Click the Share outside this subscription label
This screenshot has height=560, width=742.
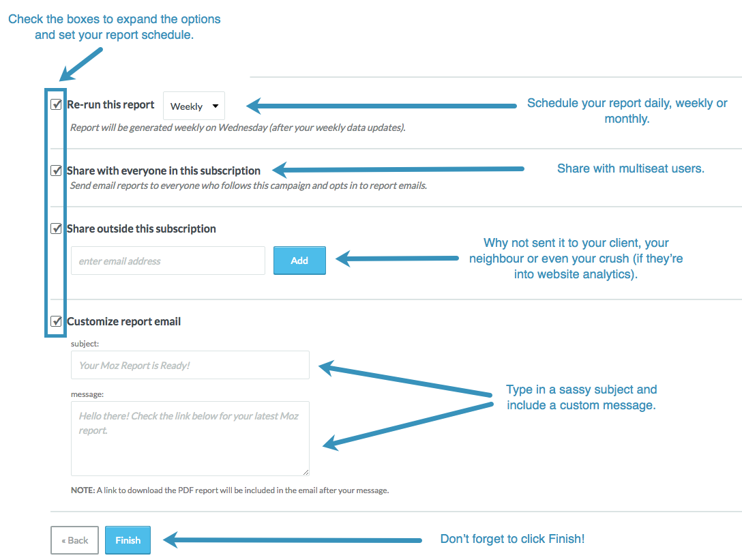(x=141, y=229)
